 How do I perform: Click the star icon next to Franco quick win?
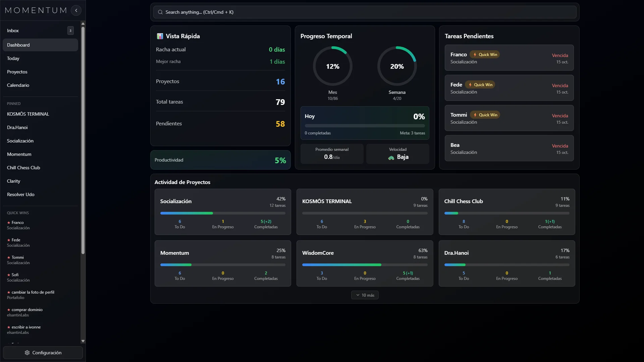9,223
